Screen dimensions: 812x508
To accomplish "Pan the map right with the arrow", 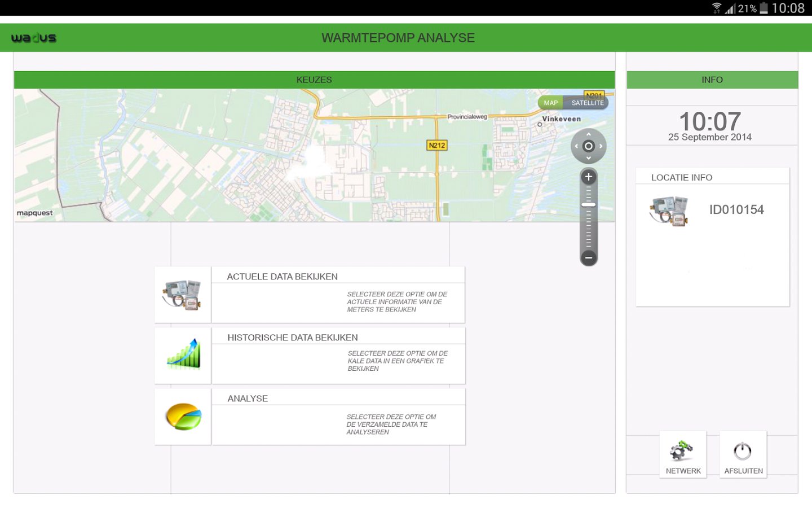I will tap(601, 146).
